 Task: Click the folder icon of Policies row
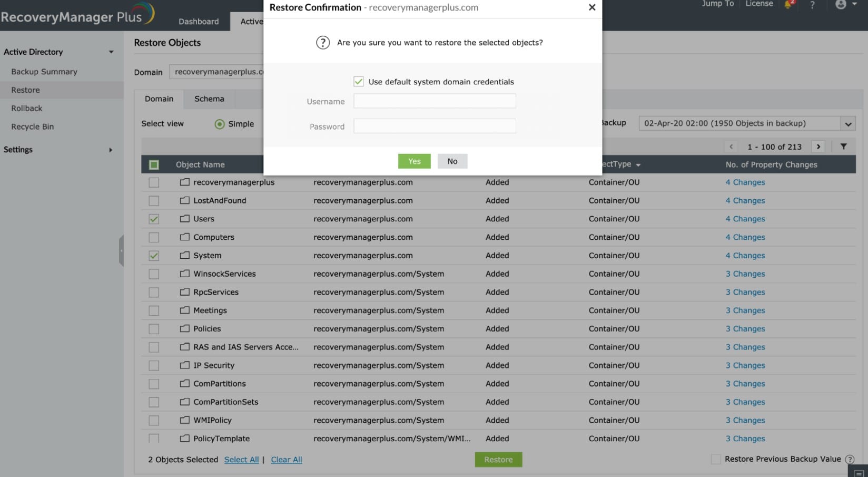pyautogui.click(x=184, y=328)
